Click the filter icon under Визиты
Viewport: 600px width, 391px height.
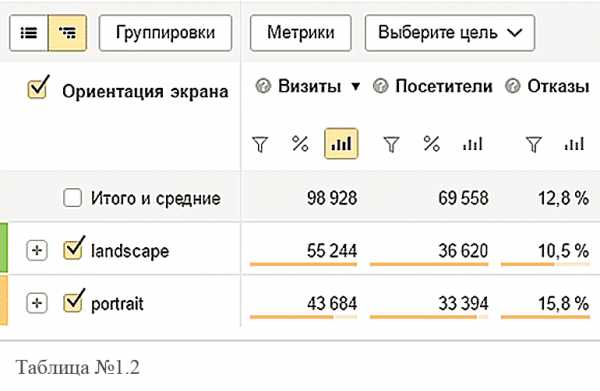(260, 144)
